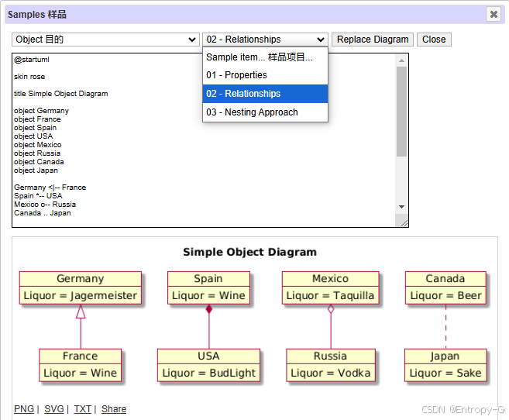Click the Spain object box header
Screen dimensions: 509x420
(208, 278)
